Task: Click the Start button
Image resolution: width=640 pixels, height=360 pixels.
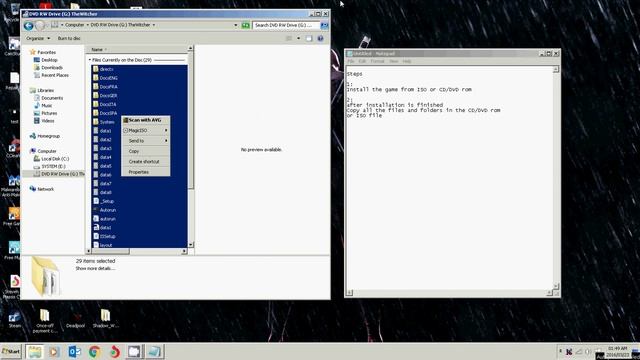Action: tap(11, 351)
